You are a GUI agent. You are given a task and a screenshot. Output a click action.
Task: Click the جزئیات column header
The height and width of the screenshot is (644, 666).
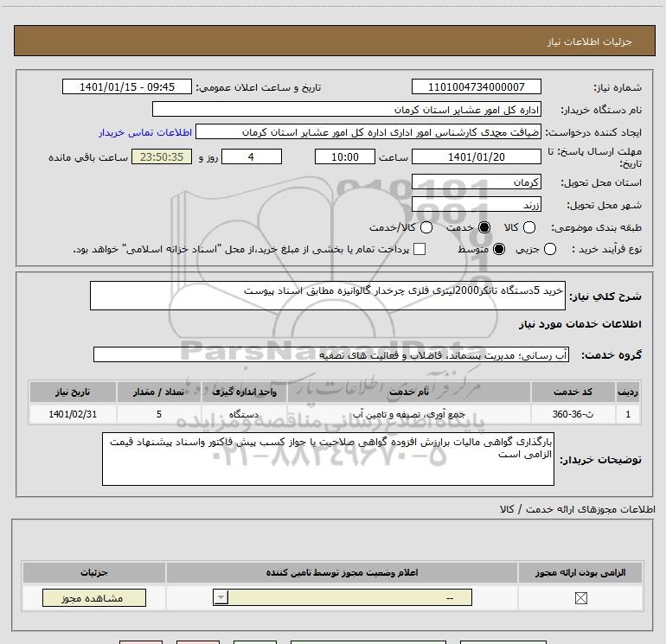94,572
